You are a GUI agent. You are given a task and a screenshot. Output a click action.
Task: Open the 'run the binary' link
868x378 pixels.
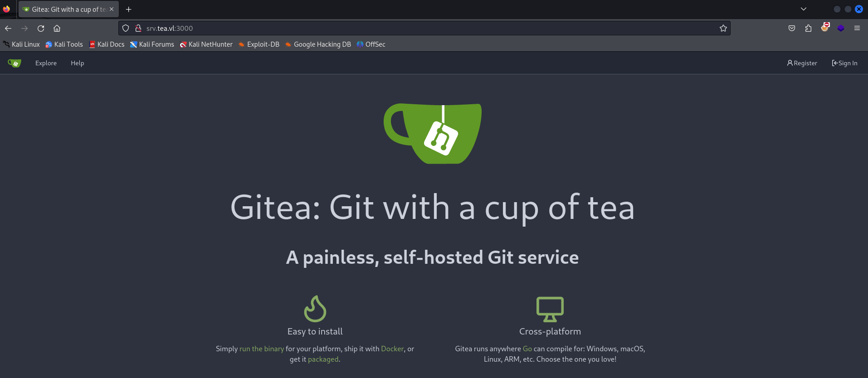262,349
